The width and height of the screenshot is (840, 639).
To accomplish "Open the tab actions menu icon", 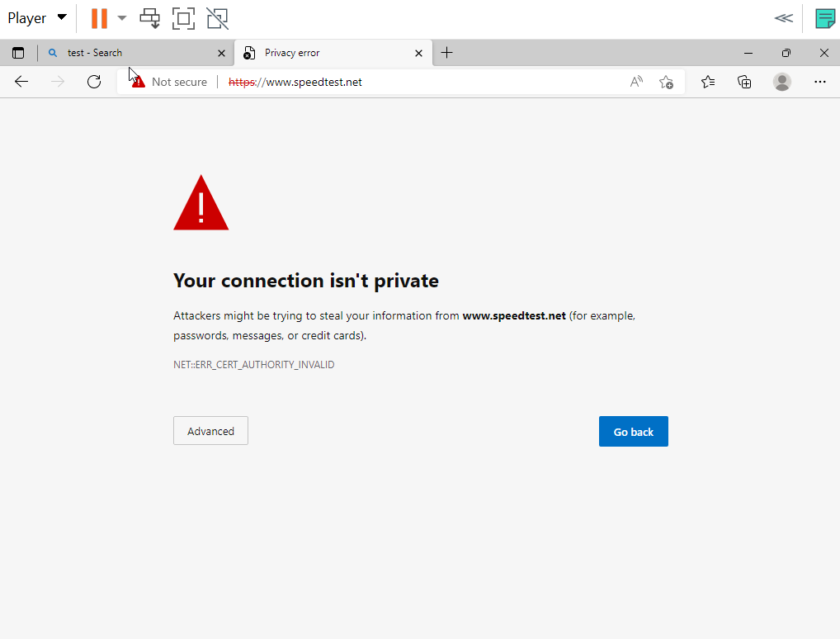I will (x=18, y=53).
